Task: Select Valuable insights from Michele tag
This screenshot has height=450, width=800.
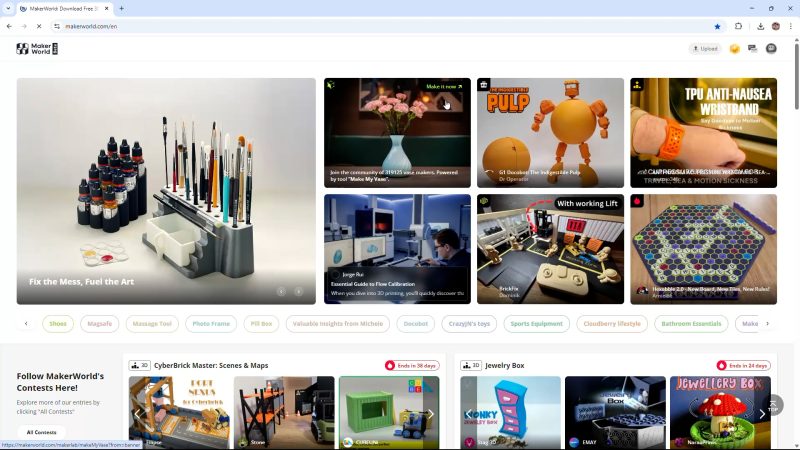Action: tap(338, 323)
